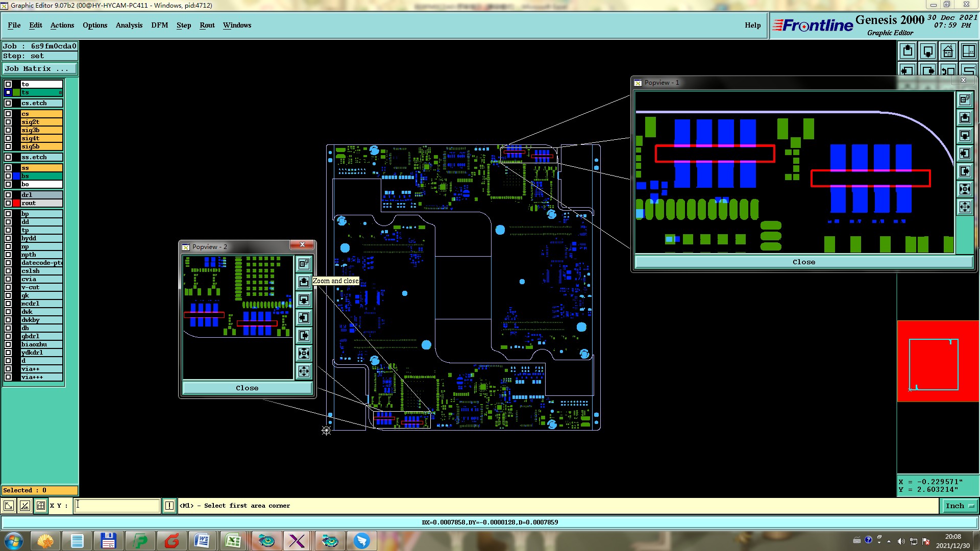
Task: Click the snap grid icon left of XY
Action: [41, 506]
